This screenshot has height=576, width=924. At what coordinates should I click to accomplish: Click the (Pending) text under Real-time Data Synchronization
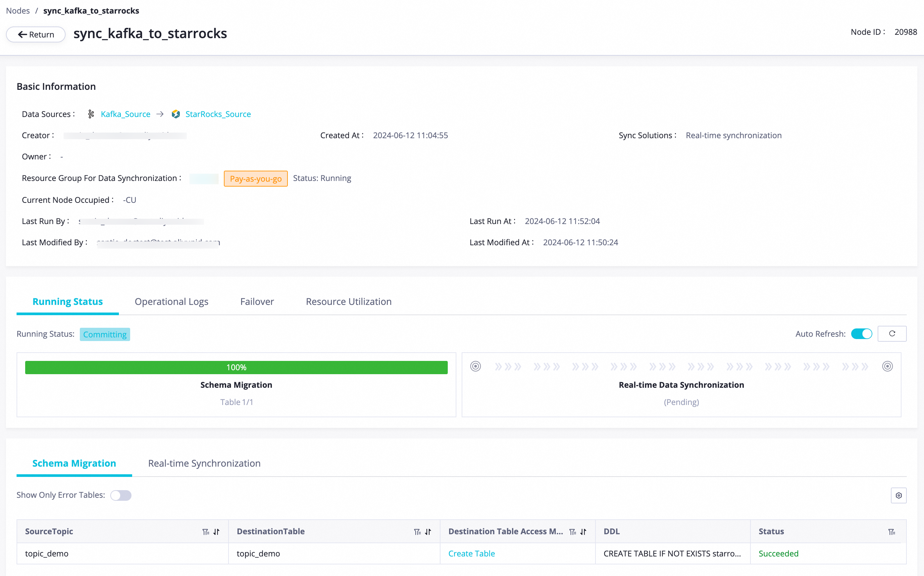(681, 402)
